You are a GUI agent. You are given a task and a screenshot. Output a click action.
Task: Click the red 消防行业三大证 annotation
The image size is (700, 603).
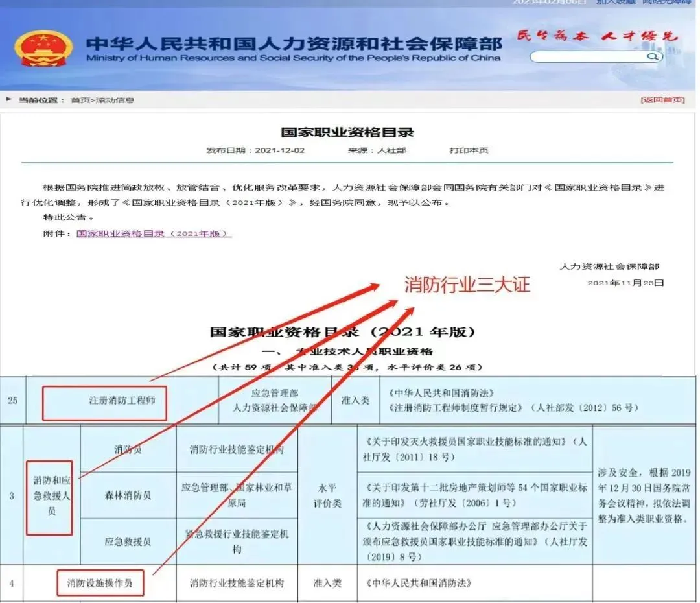[x=466, y=285]
